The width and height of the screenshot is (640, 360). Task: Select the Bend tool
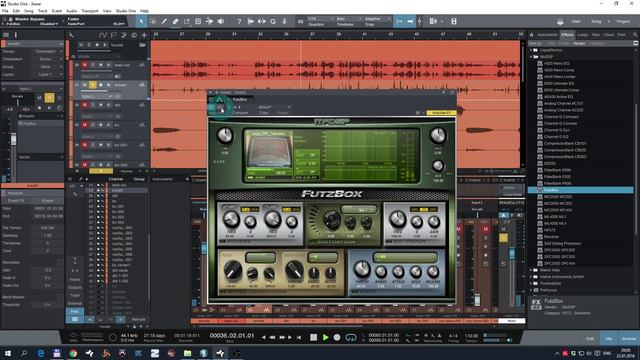pos(209,21)
